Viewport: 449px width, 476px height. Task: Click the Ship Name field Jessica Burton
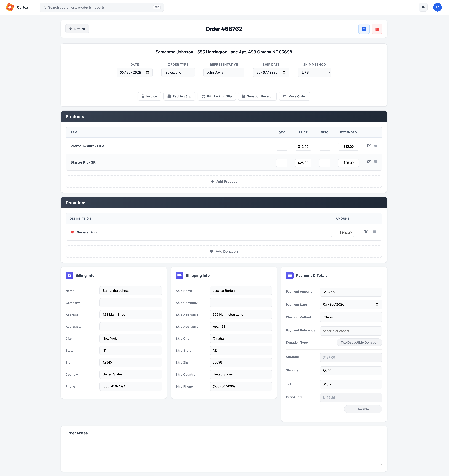click(241, 291)
